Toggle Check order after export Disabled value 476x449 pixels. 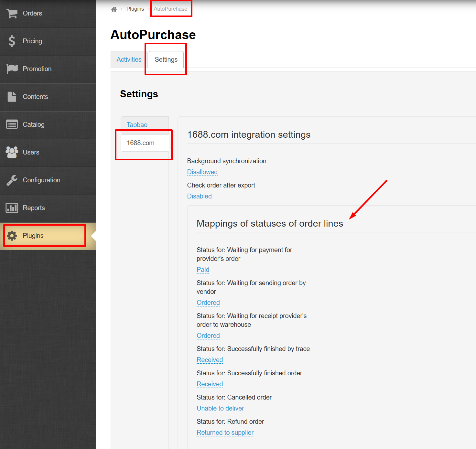pos(199,196)
